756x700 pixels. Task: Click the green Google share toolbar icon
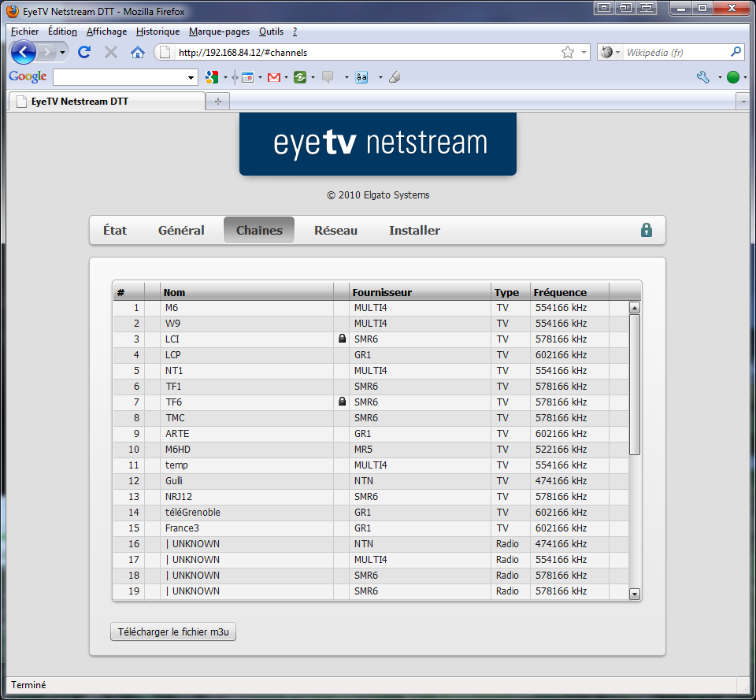pyautogui.click(x=300, y=77)
